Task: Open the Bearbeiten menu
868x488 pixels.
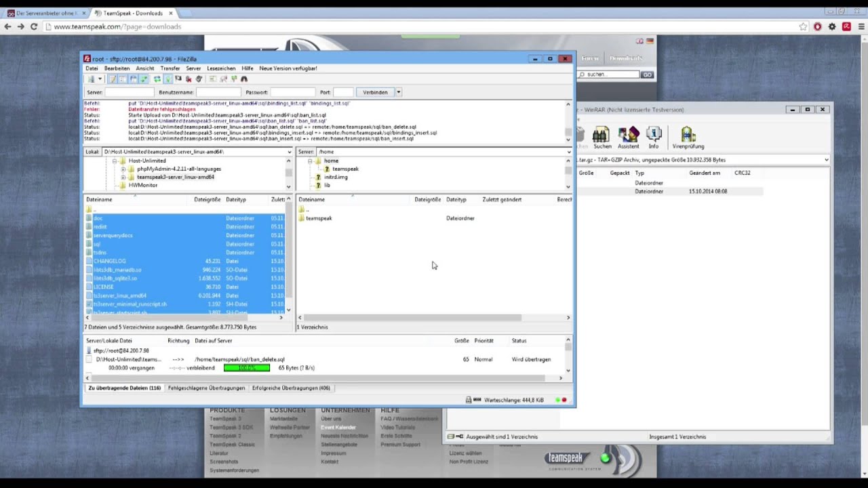Action: [x=117, y=68]
